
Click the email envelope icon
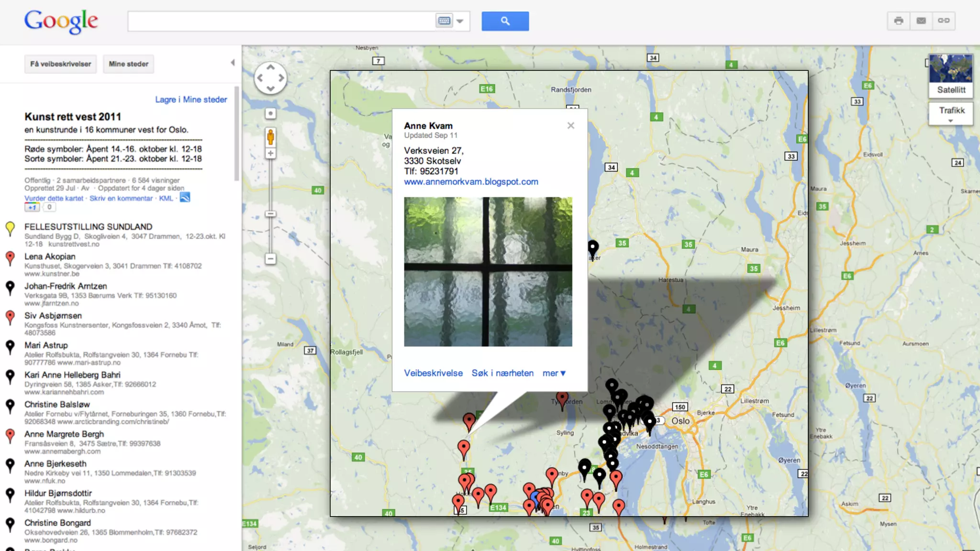[x=921, y=21]
